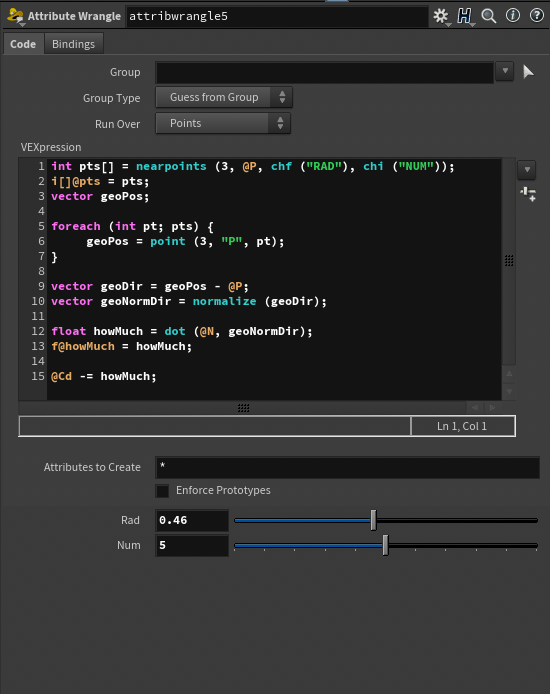Click the nearpoints function in line 1
The image size is (550, 694).
tap(171, 166)
